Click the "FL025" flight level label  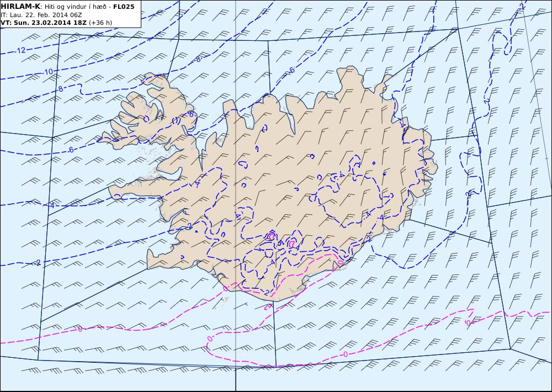(x=124, y=6)
